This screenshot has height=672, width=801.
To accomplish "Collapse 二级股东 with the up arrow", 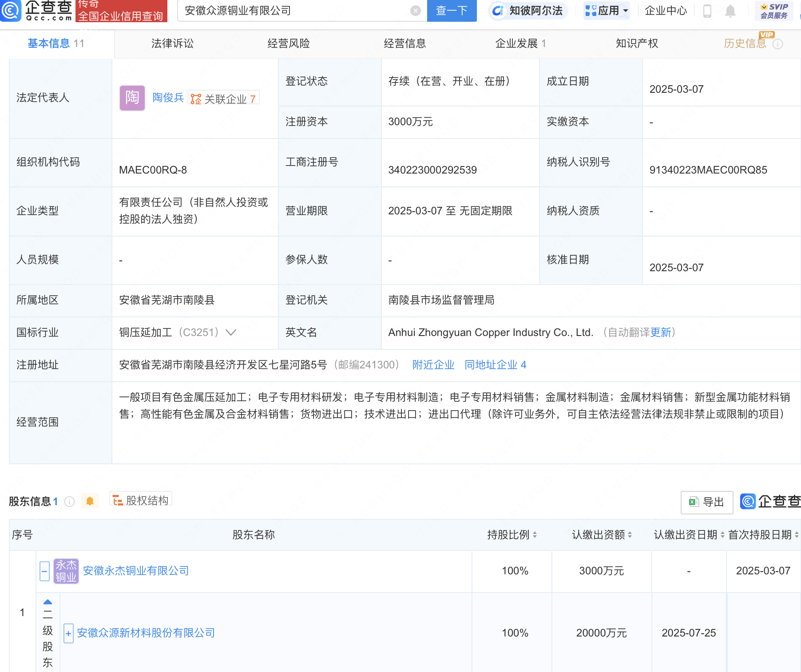I will [48, 602].
